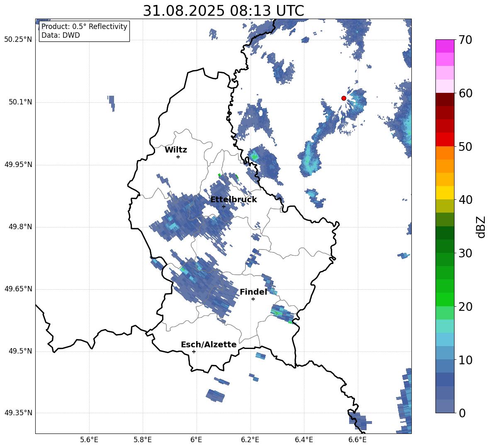Select the Ettelbruck city label
The width and height of the screenshot is (491, 448).
click(233, 200)
